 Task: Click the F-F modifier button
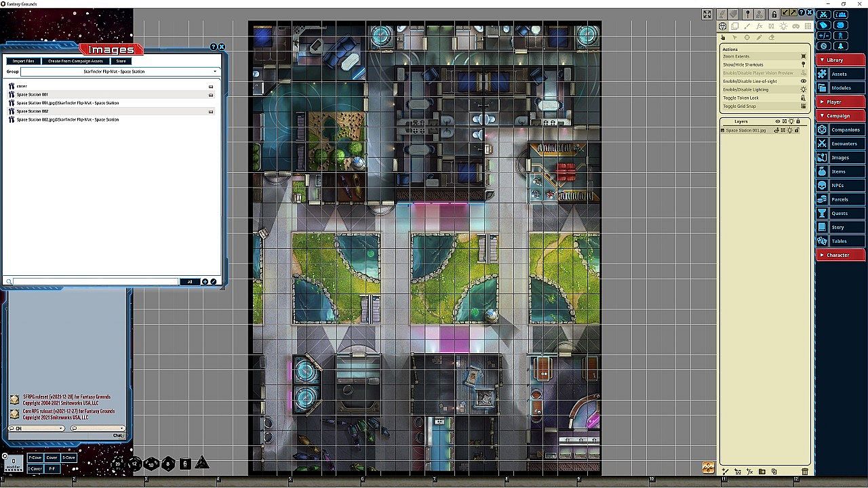pos(52,468)
